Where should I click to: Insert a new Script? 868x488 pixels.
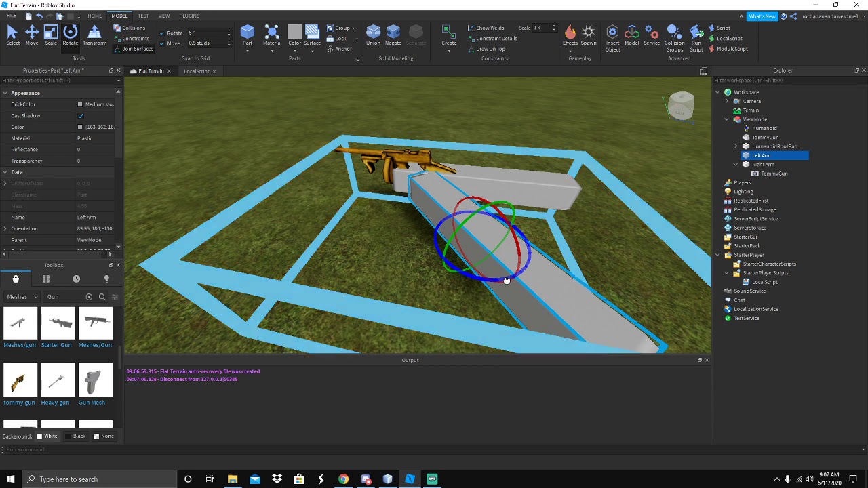pos(719,28)
